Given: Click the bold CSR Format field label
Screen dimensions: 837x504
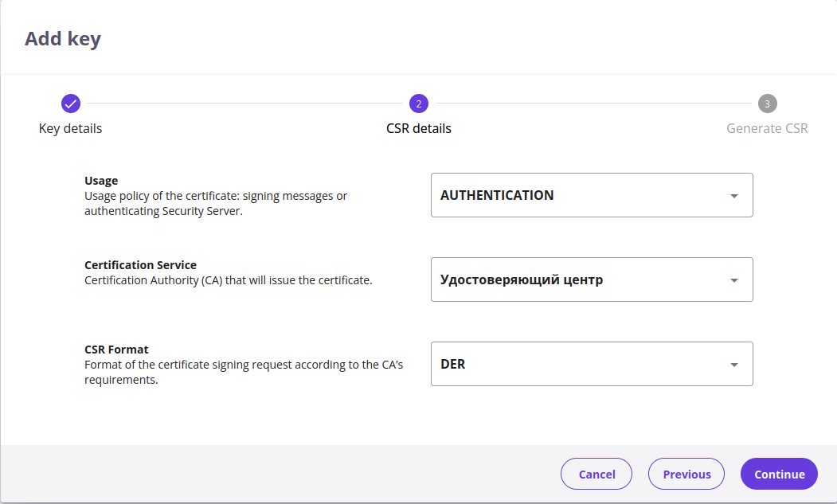Looking at the screenshot, I should click(x=116, y=350).
